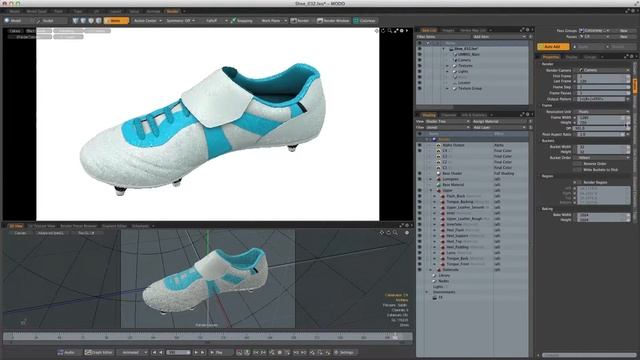Click the zoom icon in 3D viewport
Screen dimensions: 640x360
[x=395, y=233]
